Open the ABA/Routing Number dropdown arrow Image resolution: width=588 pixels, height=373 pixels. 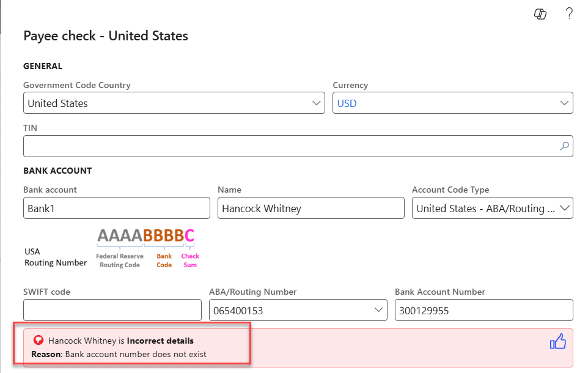click(378, 311)
